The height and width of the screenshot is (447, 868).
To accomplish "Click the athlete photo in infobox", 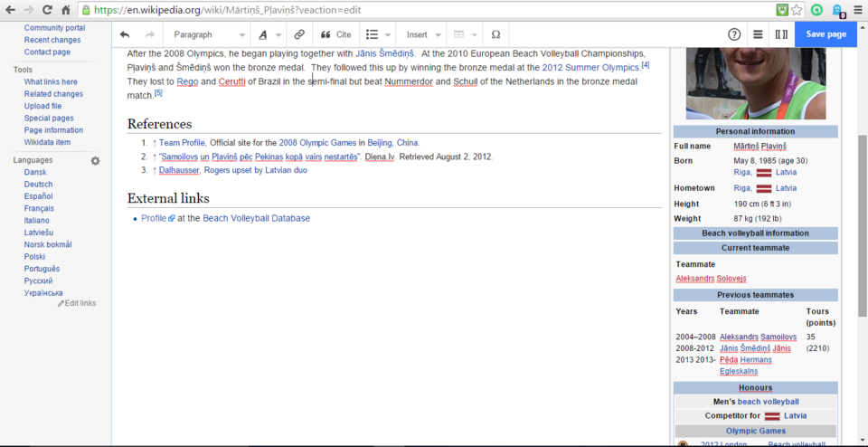I will pyautogui.click(x=756, y=83).
